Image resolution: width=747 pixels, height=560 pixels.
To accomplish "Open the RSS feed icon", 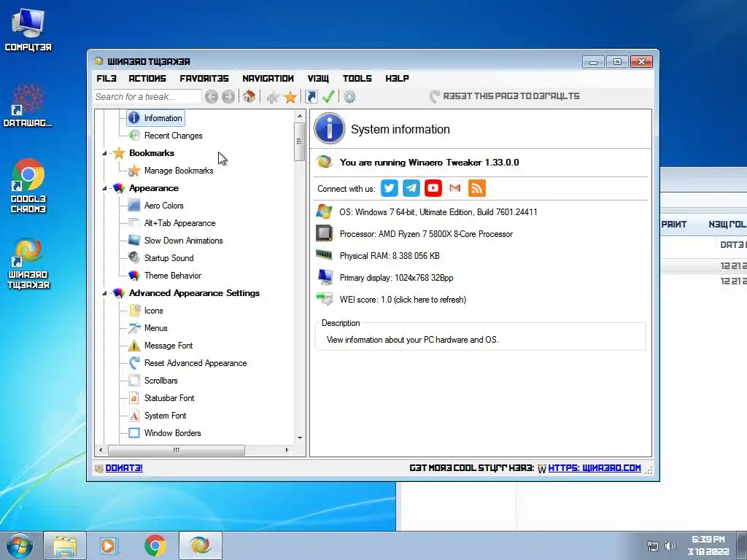I will tap(477, 188).
